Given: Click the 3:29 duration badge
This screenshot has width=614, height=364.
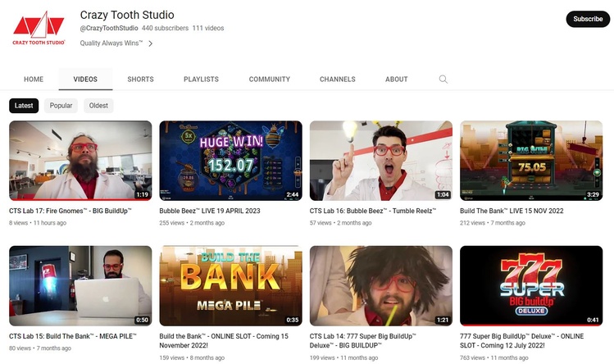Looking at the screenshot, I should (593, 194).
